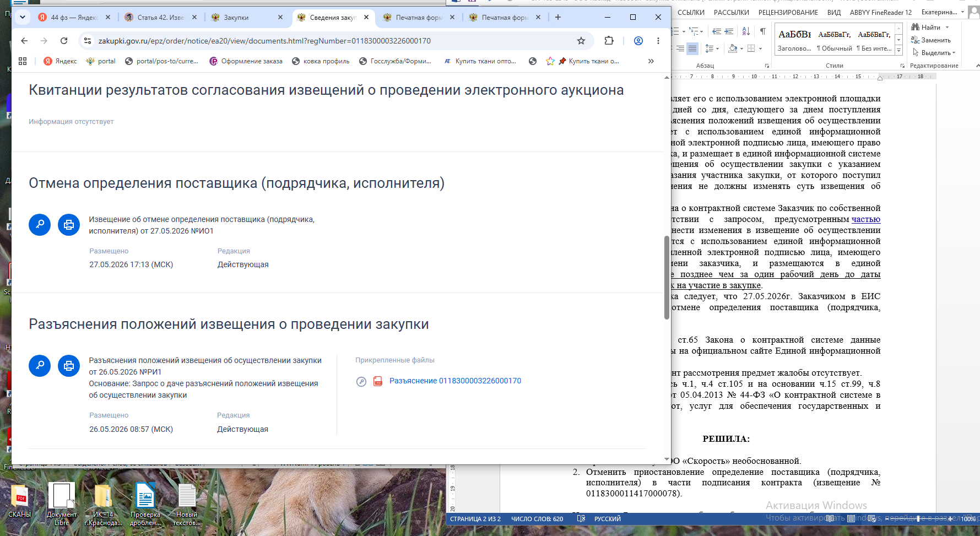The image size is (980, 536).
Task: Open the РАССЫЛКИ ribbon tab in Word
Action: pyautogui.click(x=732, y=12)
